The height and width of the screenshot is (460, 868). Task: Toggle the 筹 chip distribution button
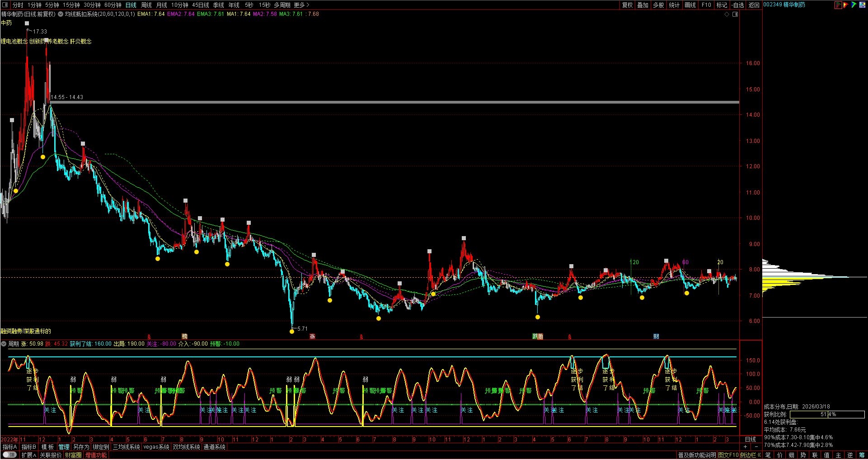click(x=862, y=455)
